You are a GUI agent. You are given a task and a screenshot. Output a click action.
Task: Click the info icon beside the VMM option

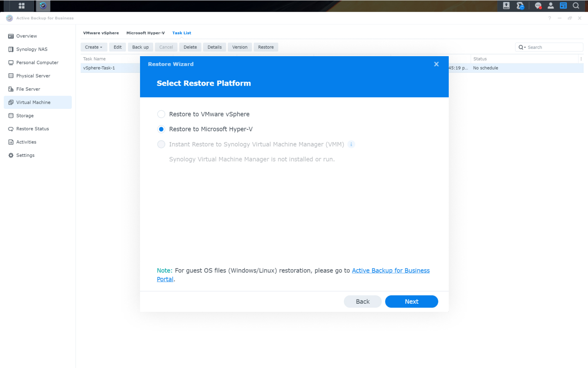pos(351,144)
